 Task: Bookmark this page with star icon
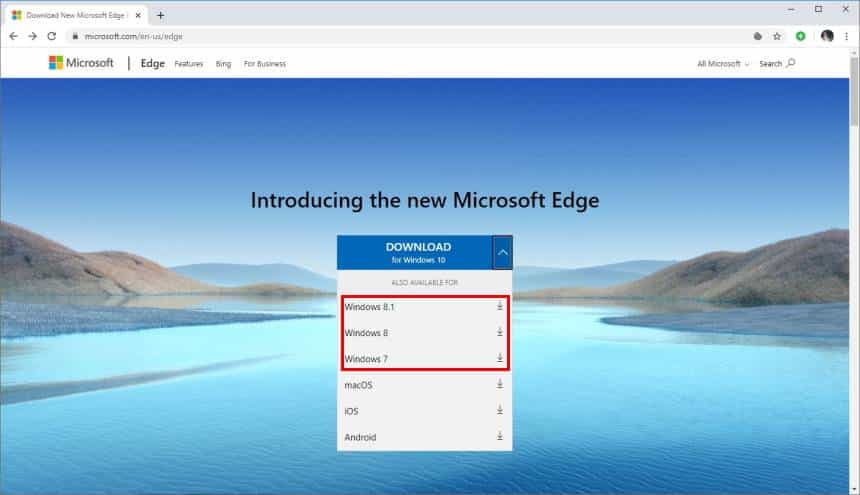click(x=777, y=36)
